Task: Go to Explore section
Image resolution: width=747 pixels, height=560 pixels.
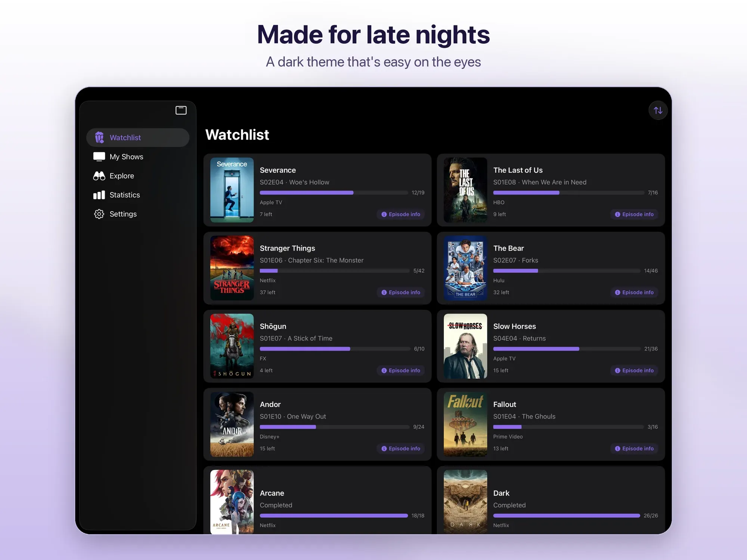Action: [x=138, y=176]
